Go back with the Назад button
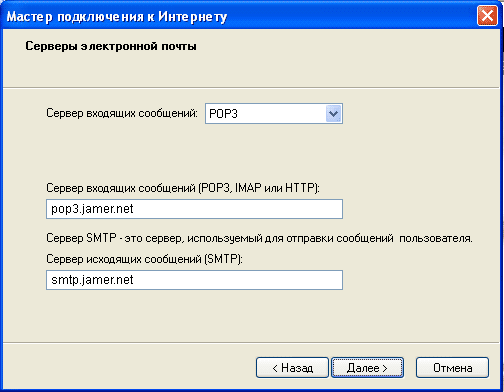Screen dimensions: 504x392 pyautogui.click(x=292, y=368)
